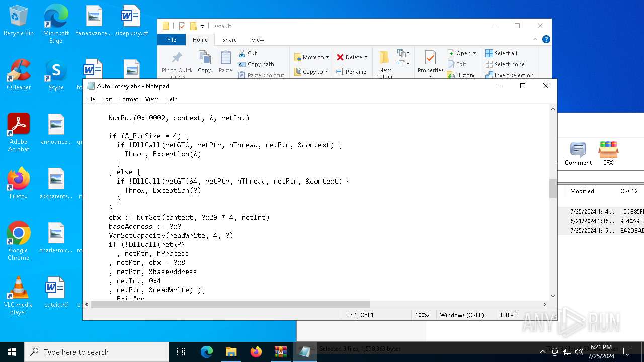This screenshot has height=362, width=644.
Task: Expand Delete dropdown arrow in Explorer
Action: (x=366, y=57)
